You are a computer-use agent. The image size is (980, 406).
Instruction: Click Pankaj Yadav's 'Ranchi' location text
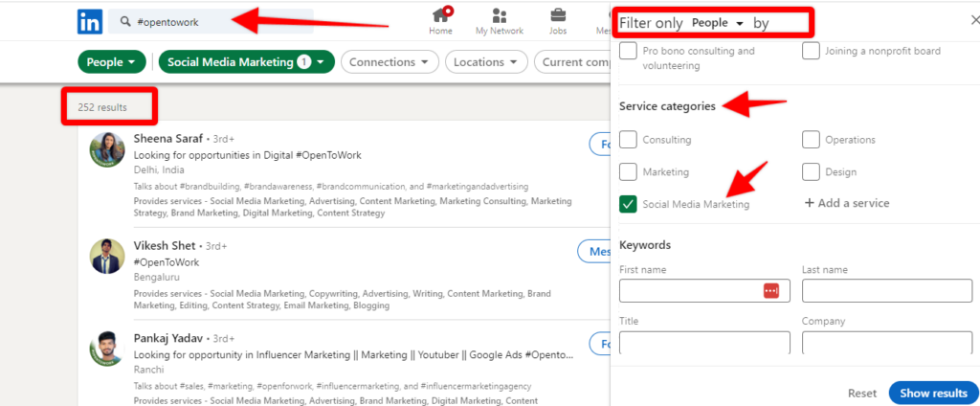click(x=147, y=369)
